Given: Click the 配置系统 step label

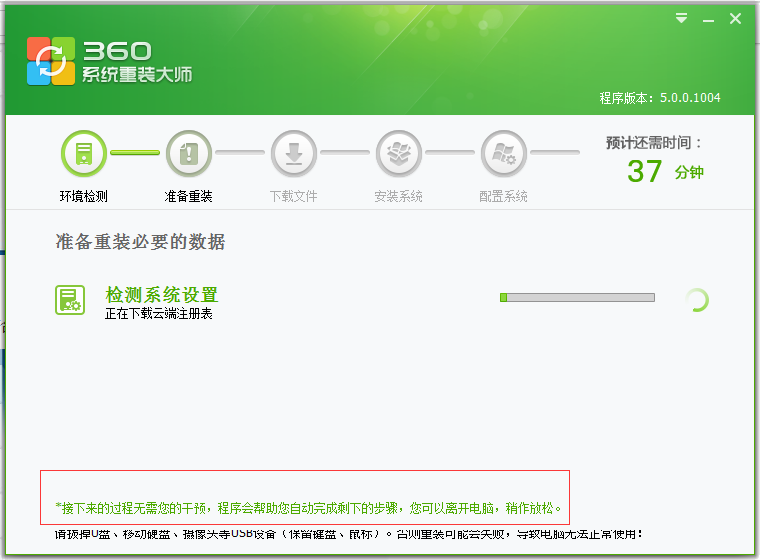Looking at the screenshot, I should 503,196.
